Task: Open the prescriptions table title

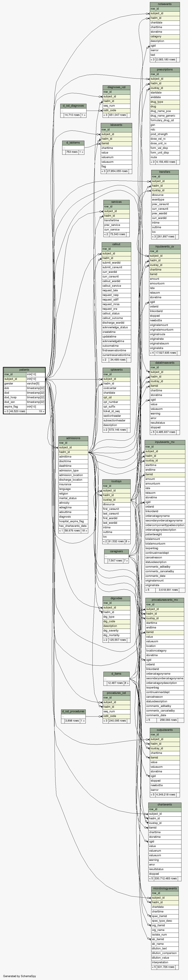Action: click(164, 70)
